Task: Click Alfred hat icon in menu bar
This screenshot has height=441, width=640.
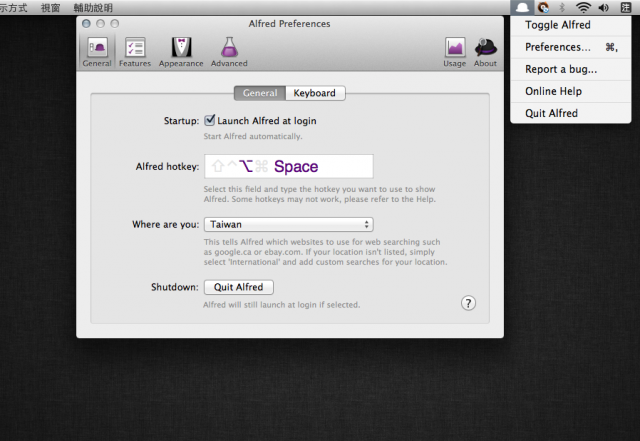Action: [522, 7]
